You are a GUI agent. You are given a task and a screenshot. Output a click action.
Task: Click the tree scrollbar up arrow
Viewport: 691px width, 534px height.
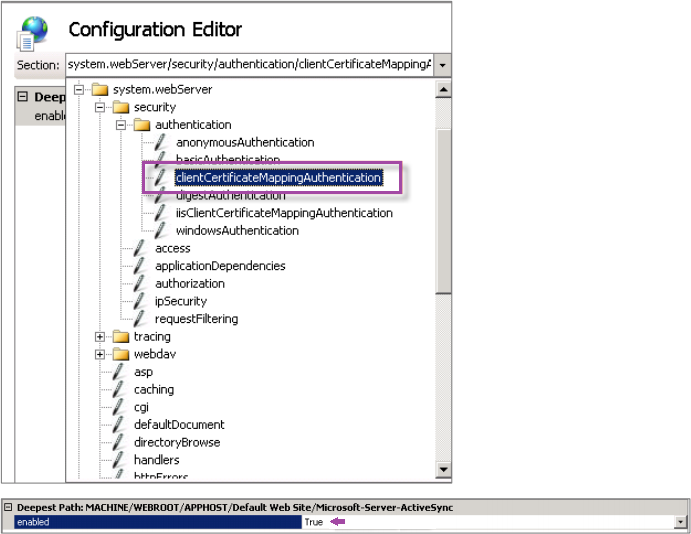tap(443, 90)
